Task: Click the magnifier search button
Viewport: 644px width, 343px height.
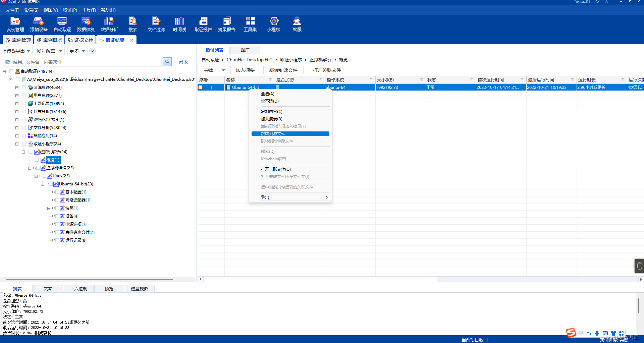Action: point(167,62)
